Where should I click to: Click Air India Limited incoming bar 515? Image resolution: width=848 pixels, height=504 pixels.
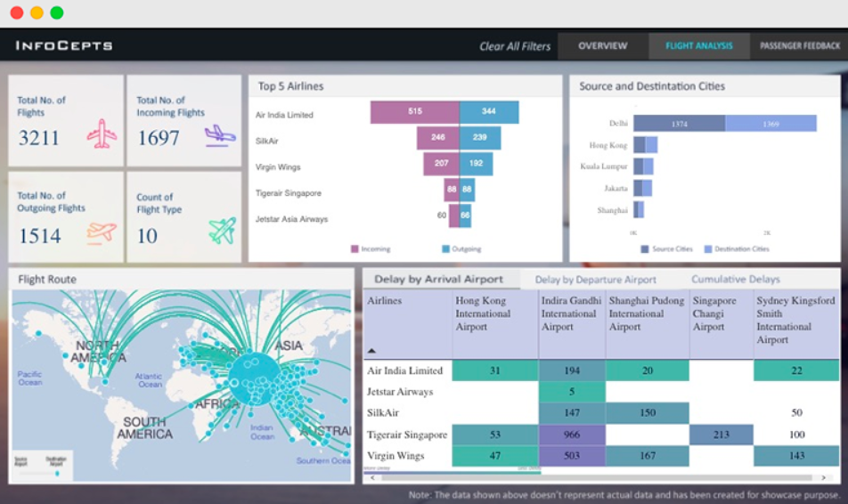[x=415, y=112]
